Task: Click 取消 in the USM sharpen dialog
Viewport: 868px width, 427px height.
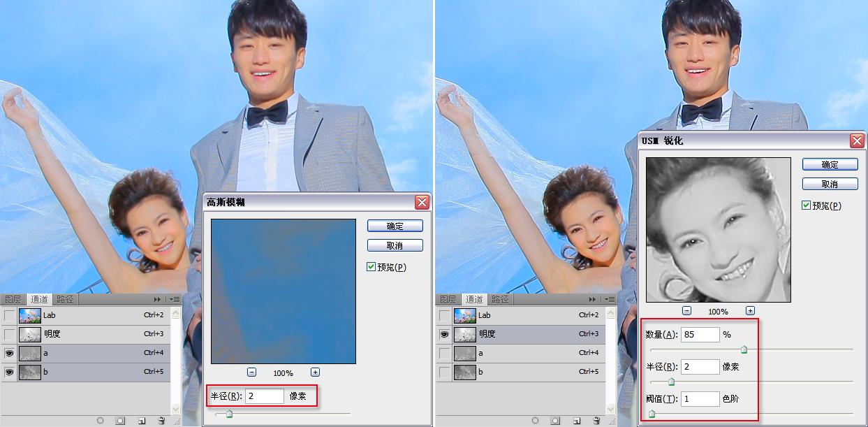Action: 830,184
